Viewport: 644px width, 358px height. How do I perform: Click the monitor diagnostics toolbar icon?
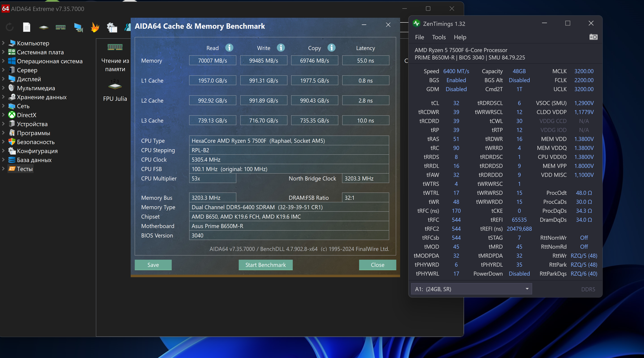click(x=78, y=27)
